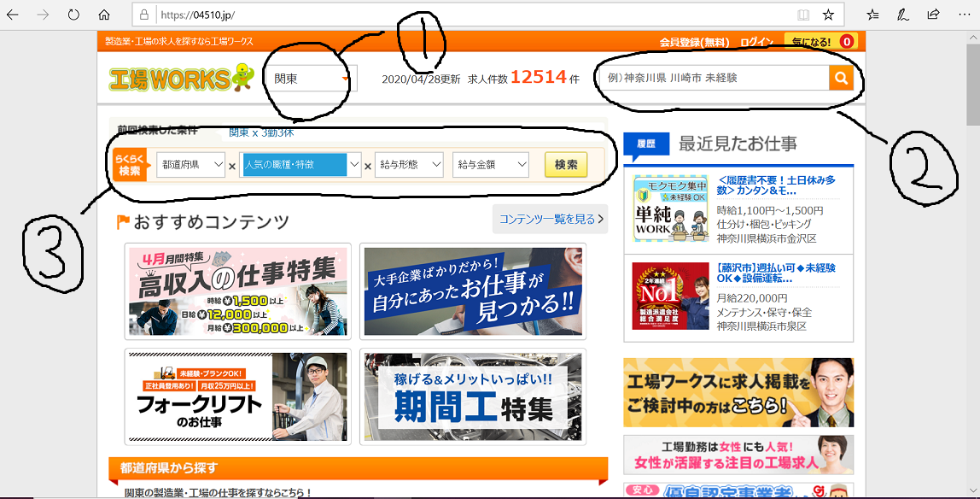Screen dimensions: 980x499
Task: Click the orange magnifier search icon
Action: (x=841, y=78)
